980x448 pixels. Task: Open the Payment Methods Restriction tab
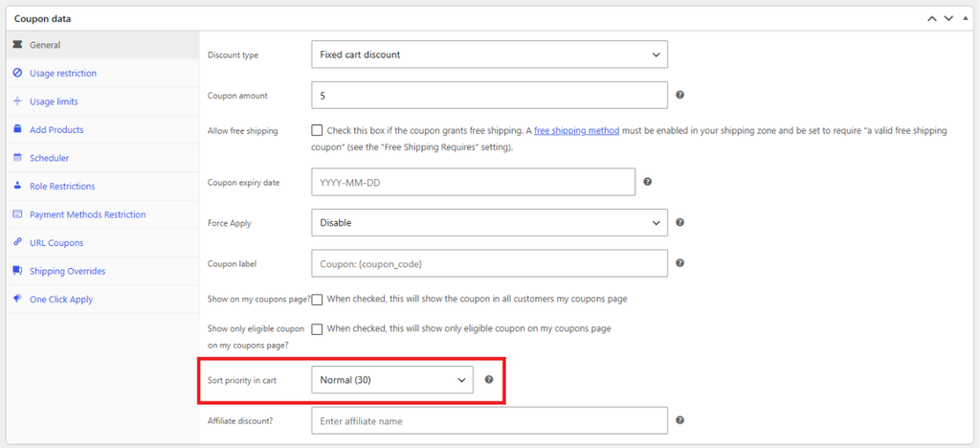point(101,214)
